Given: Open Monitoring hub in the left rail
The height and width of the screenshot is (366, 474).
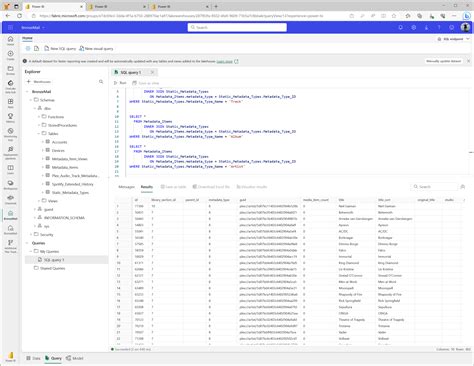Looking at the screenshot, I should click(x=10, y=134).
